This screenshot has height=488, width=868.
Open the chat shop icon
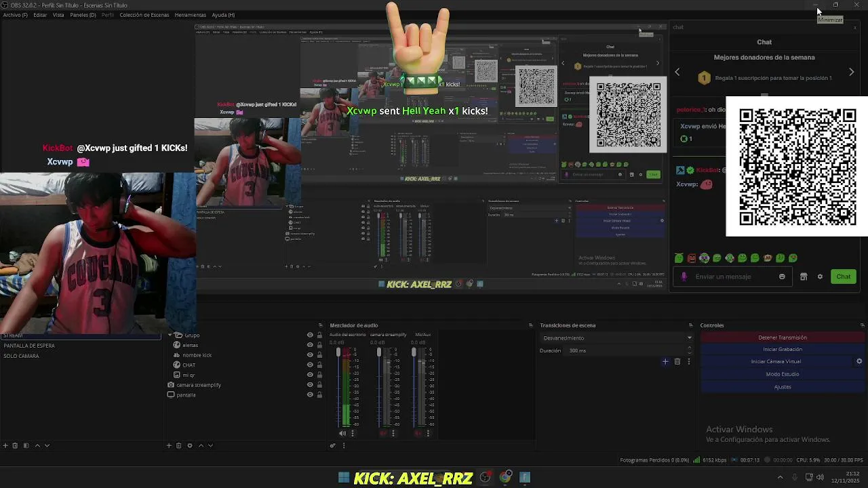(804, 277)
